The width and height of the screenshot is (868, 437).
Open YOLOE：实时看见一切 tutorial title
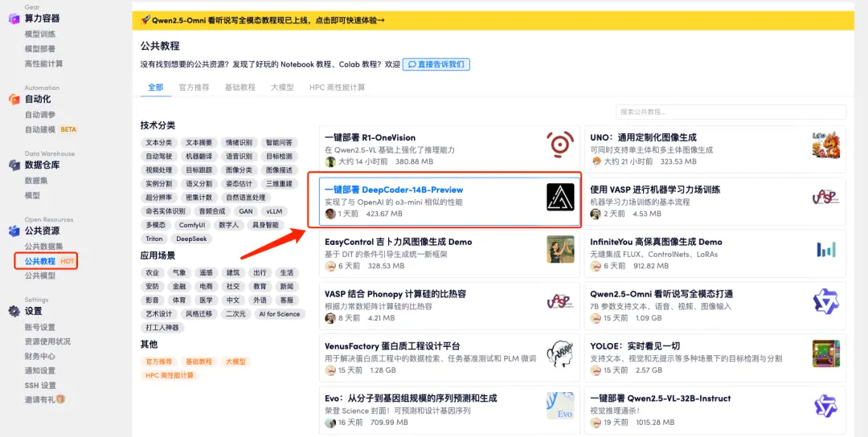click(634, 345)
